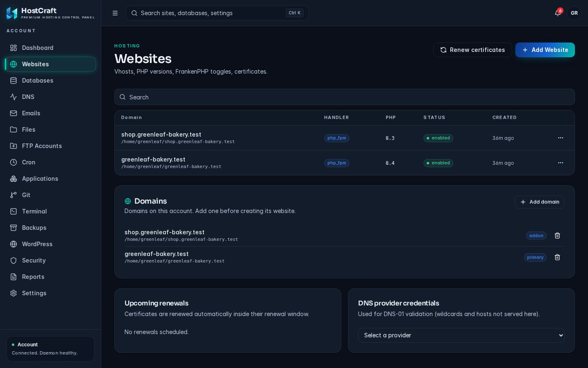Image resolution: width=588 pixels, height=368 pixels.
Task: Open row actions for shop.greenleaf-bakery.test website
Action: point(561,138)
